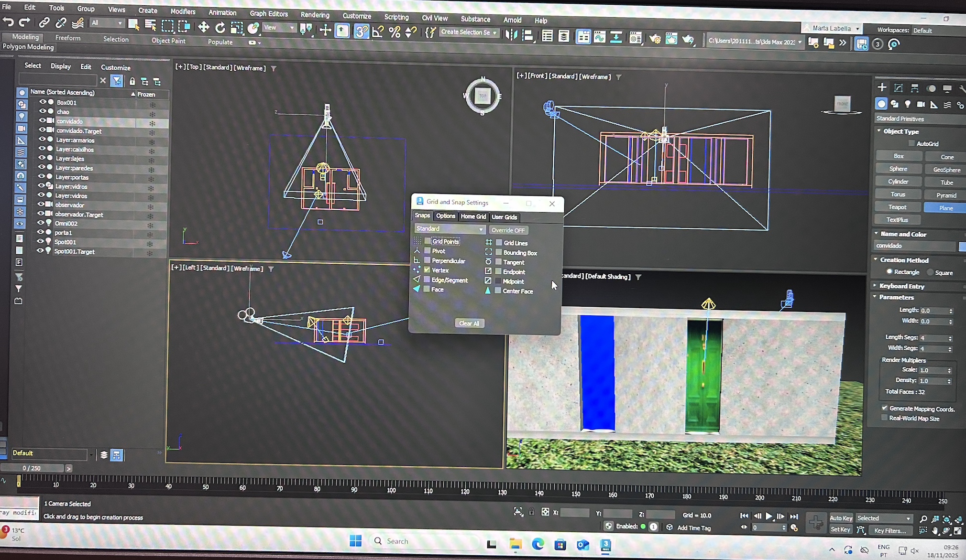The image size is (966, 560).
Task: Open the Lights category in Create panel
Action: point(907,104)
